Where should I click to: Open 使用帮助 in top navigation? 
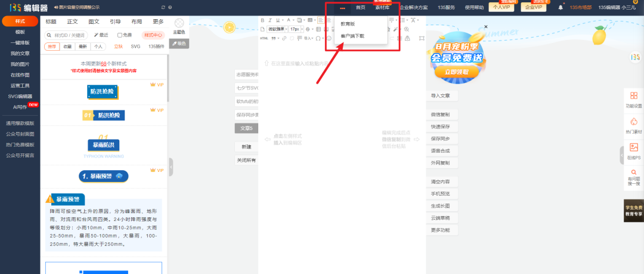(x=474, y=7)
